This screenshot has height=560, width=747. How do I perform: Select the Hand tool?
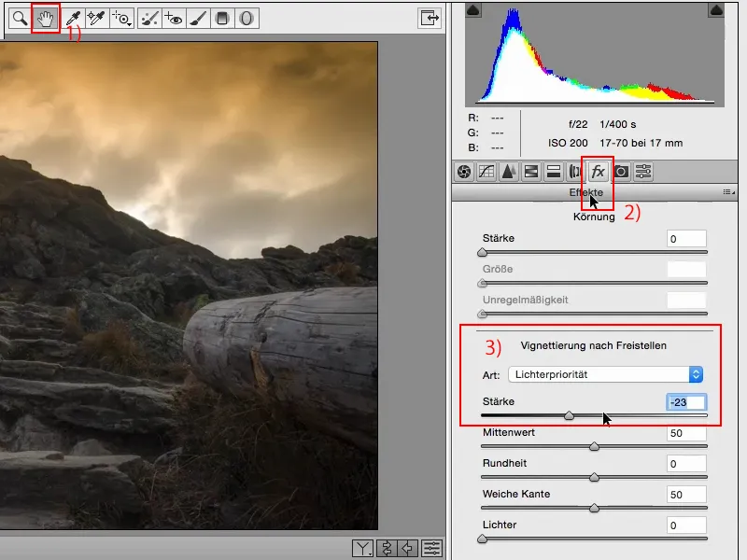(45, 19)
